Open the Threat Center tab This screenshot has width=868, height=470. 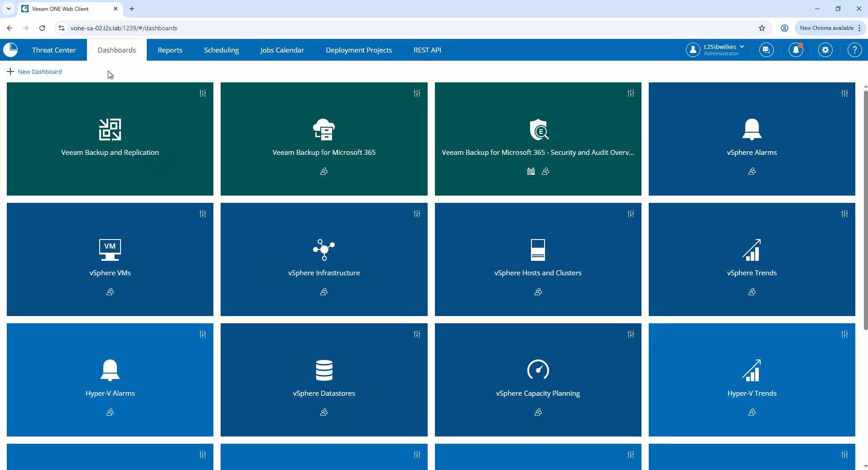pos(54,50)
